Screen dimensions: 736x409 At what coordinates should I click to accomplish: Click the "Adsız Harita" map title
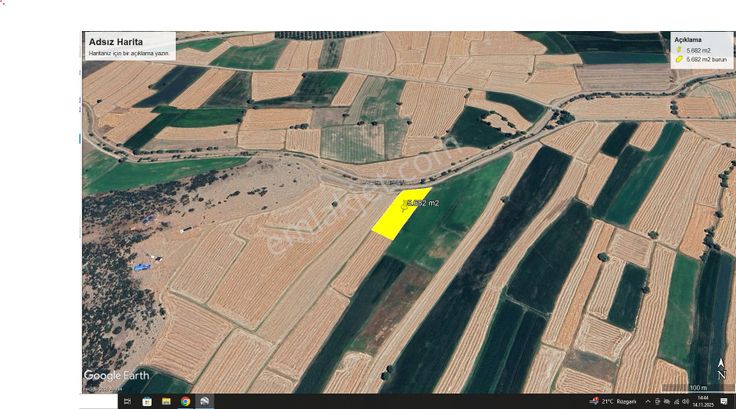pyautogui.click(x=116, y=42)
